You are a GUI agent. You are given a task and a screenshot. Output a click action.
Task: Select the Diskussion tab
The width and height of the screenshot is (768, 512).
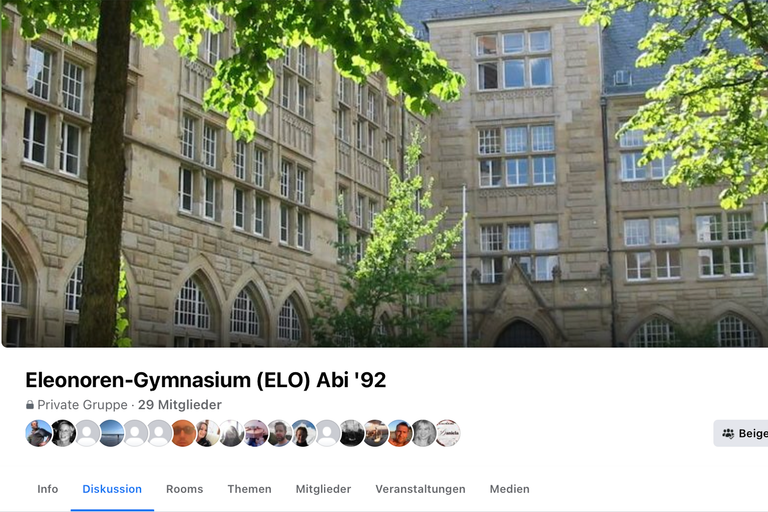click(112, 489)
